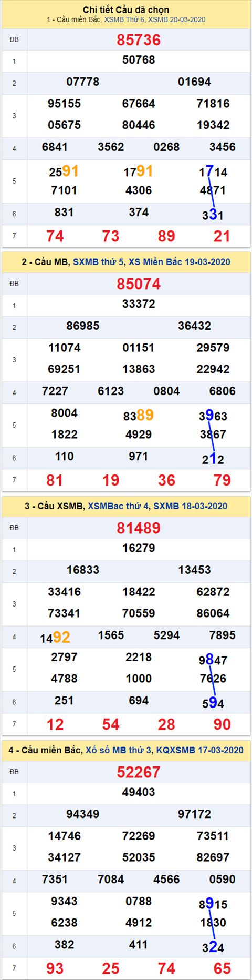
Task: Click sixth prize number 594
Action: point(213,703)
